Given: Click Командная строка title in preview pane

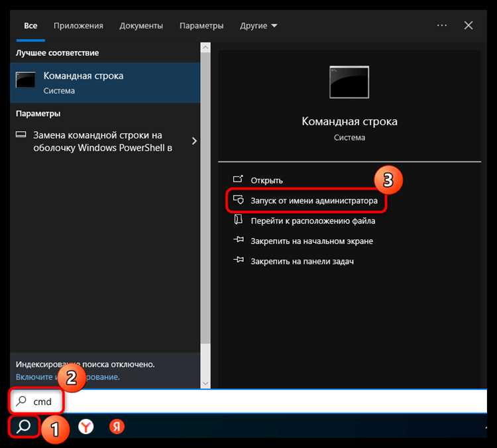Looking at the screenshot, I should click(x=349, y=121).
